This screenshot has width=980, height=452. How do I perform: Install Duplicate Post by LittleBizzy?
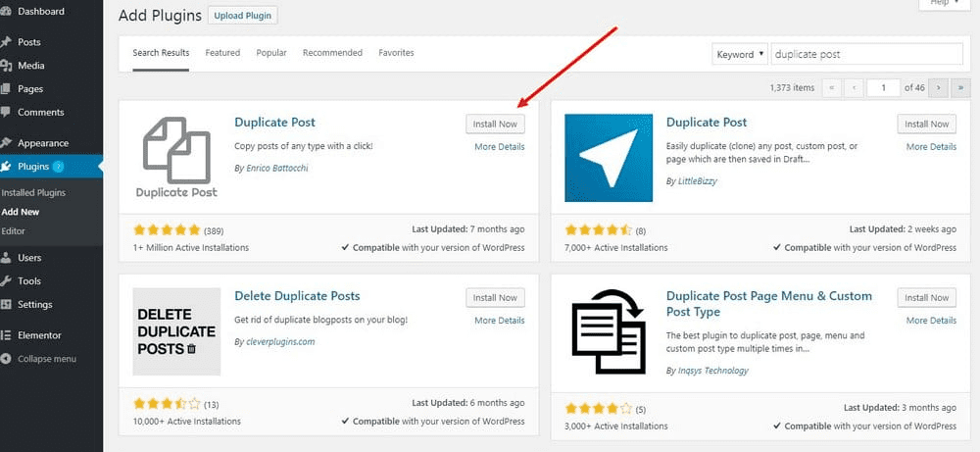click(927, 124)
